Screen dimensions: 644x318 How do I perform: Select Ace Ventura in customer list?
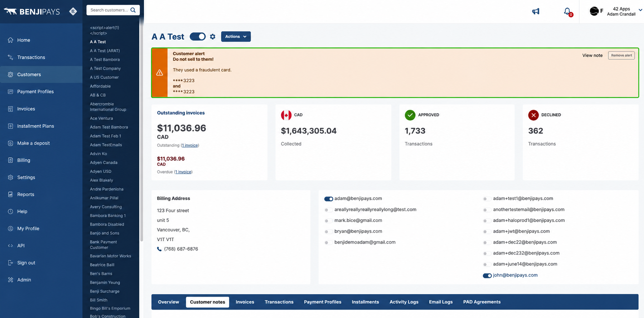click(101, 118)
